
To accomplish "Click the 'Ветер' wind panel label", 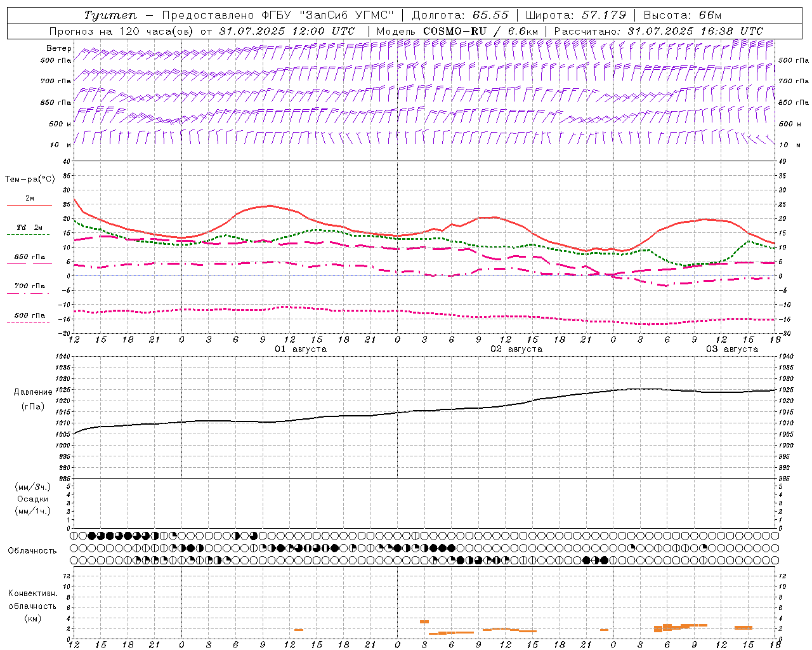I will point(58,48).
